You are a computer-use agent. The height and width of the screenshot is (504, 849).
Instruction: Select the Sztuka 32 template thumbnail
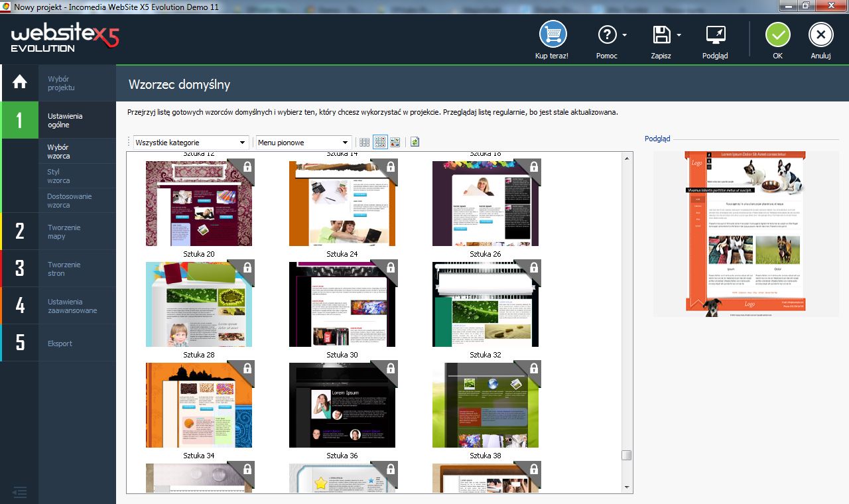(486, 405)
